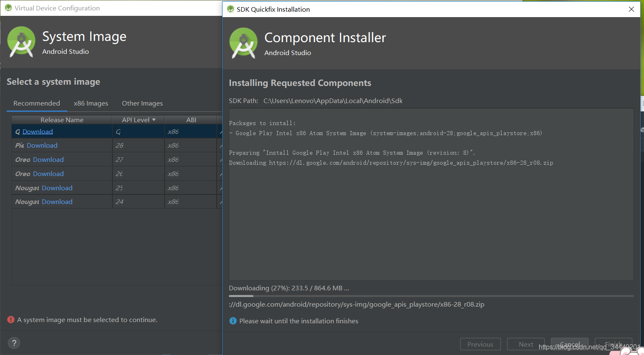Click the Previous button
Image resolution: width=644 pixels, height=355 pixels.
pyautogui.click(x=480, y=344)
